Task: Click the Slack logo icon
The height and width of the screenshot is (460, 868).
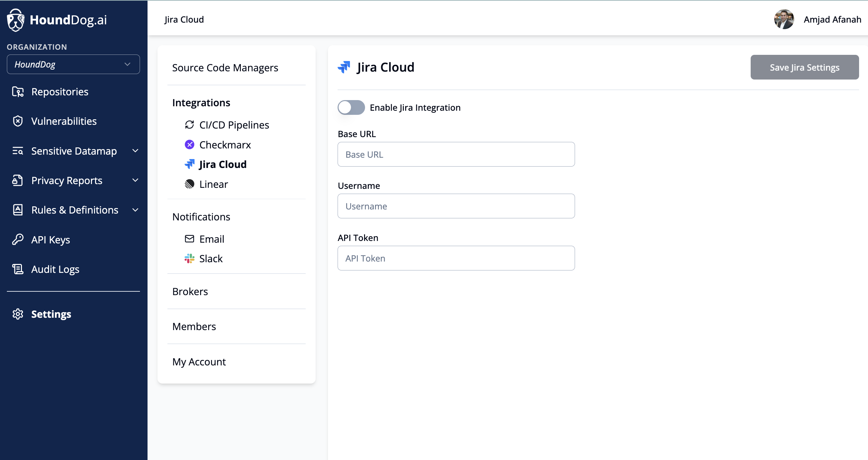Action: (x=189, y=258)
